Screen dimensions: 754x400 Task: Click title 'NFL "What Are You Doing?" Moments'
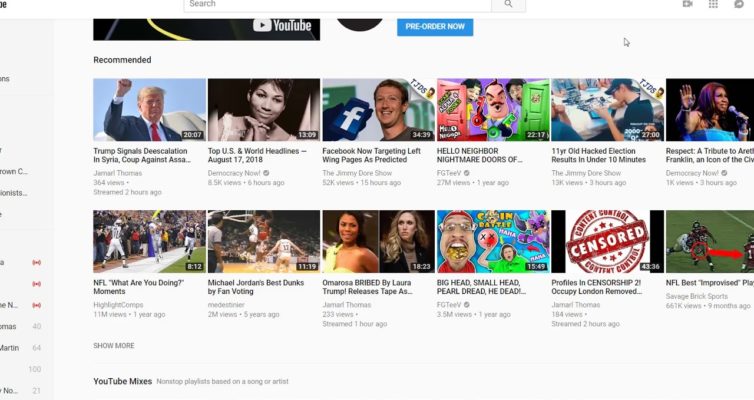(x=138, y=287)
